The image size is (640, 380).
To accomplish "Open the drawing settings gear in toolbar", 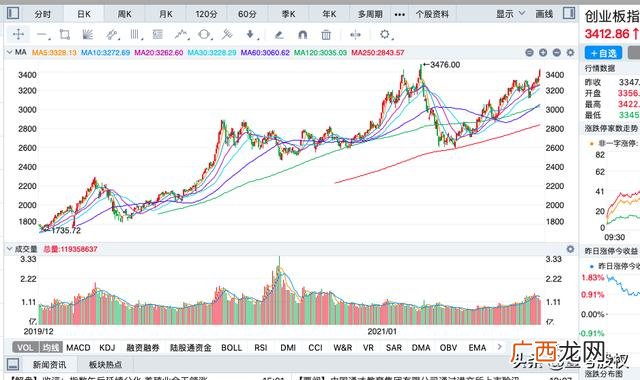I will point(386,35).
